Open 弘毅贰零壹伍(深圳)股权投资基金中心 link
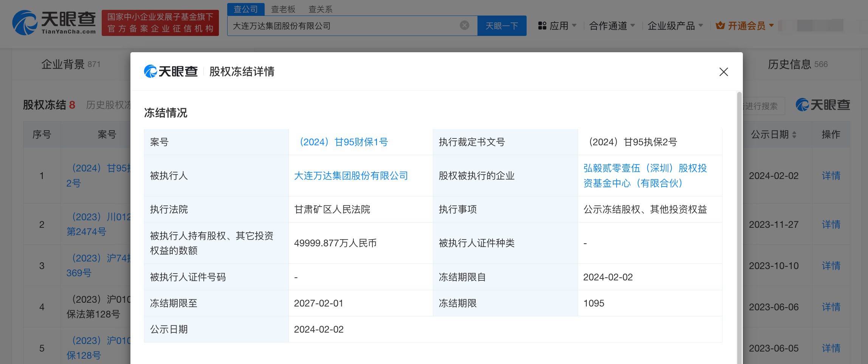 (645, 176)
